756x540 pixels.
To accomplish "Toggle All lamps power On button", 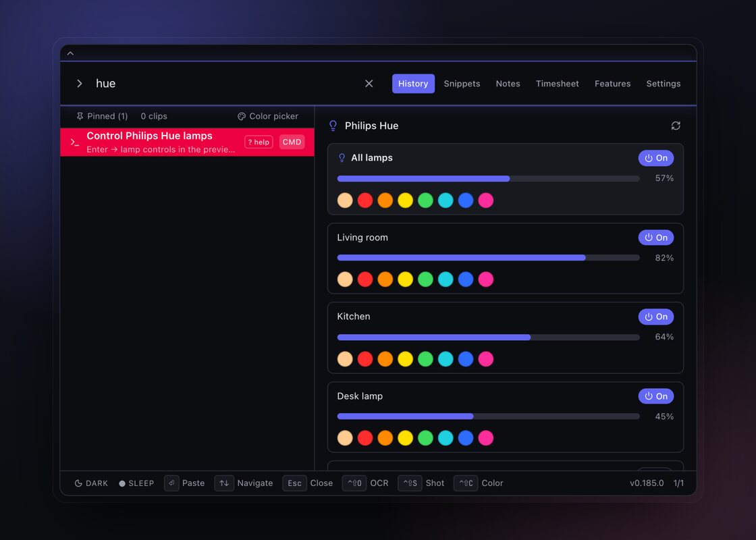I will [x=655, y=158].
